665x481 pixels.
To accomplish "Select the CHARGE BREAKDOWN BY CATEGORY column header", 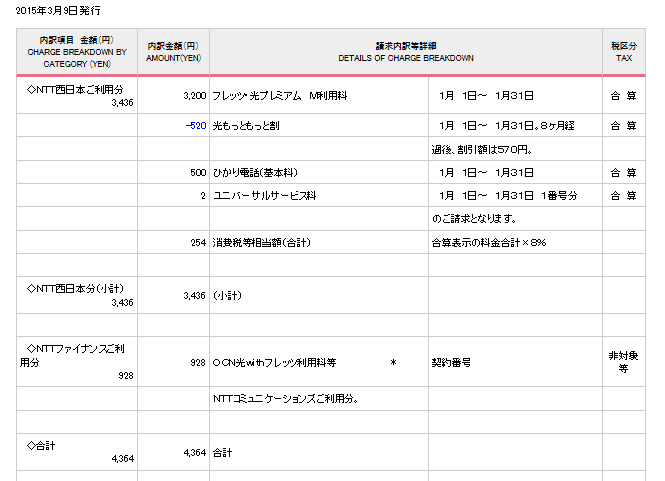I will (x=76, y=52).
